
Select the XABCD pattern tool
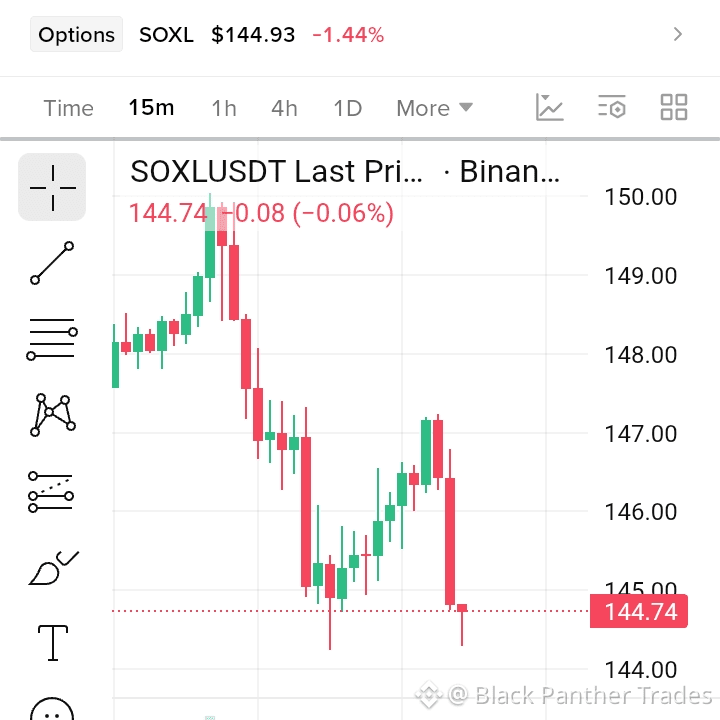[52, 415]
